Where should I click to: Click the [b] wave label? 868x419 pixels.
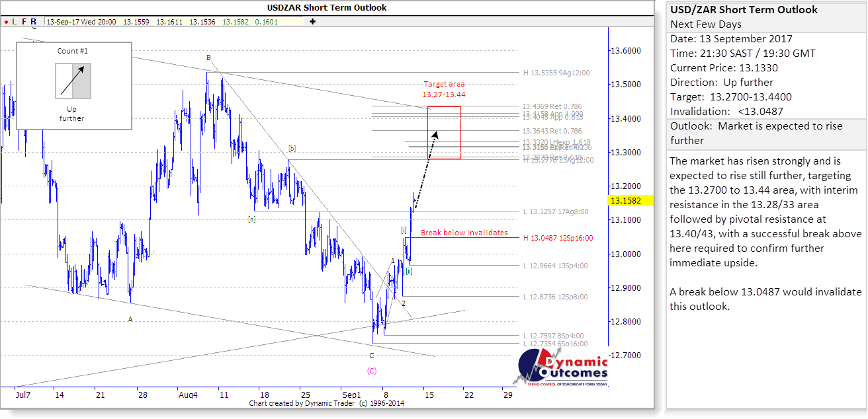pyautogui.click(x=292, y=148)
